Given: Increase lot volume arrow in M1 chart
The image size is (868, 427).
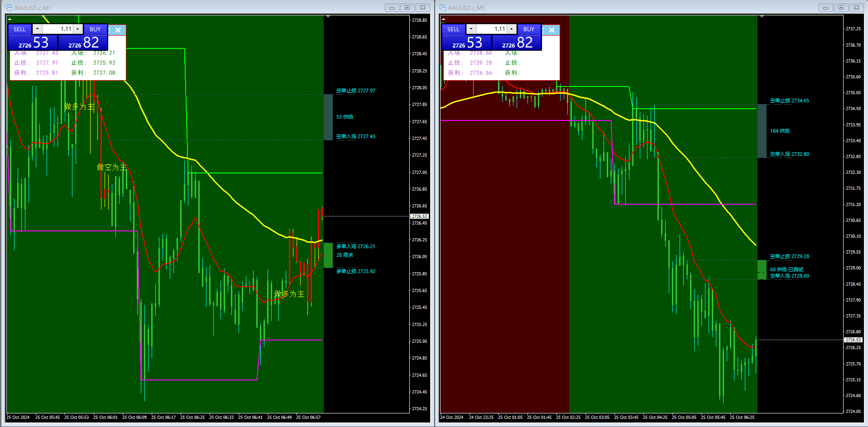Looking at the screenshot, I should point(78,29).
